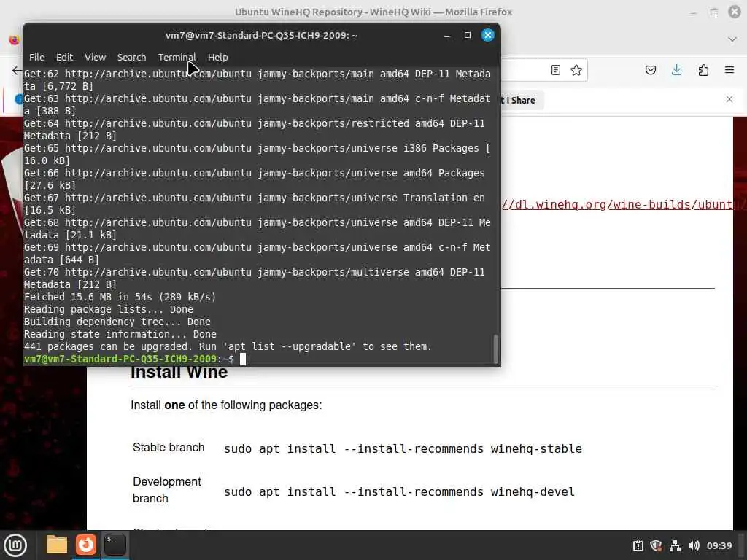Click '441 packages can be upgraded' line

(228, 346)
